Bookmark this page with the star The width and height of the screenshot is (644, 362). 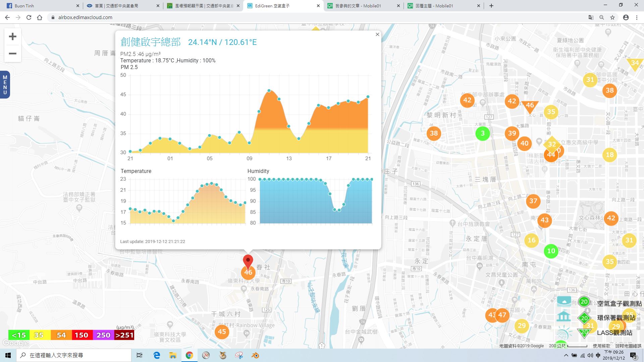612,17
